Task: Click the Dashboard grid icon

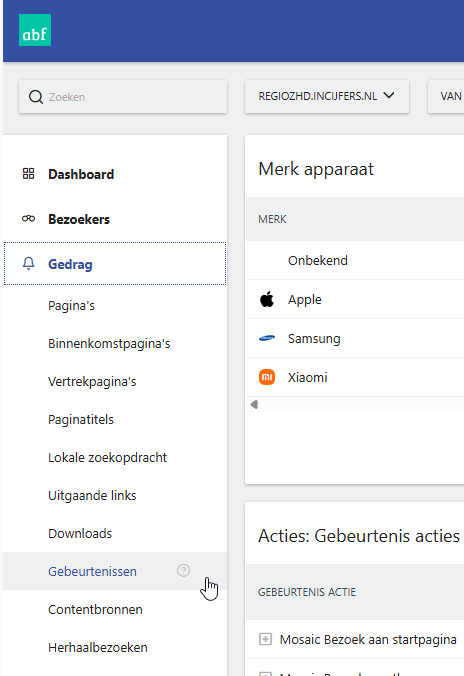Action: [x=28, y=174]
